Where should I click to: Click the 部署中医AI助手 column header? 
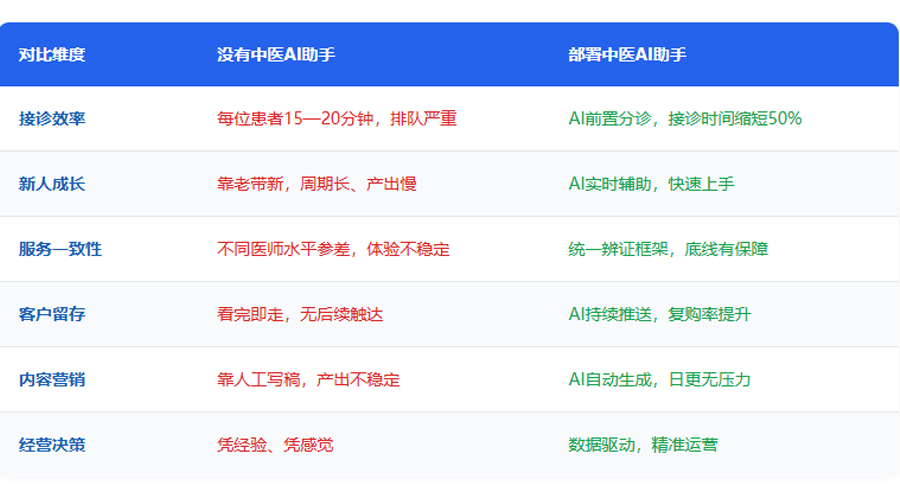[x=627, y=55]
